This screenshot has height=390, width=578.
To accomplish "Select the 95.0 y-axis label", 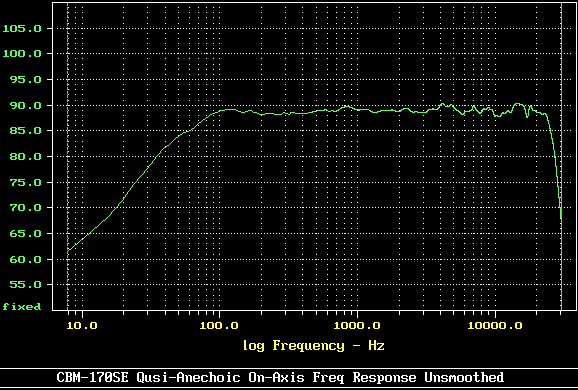I will coord(25,80).
